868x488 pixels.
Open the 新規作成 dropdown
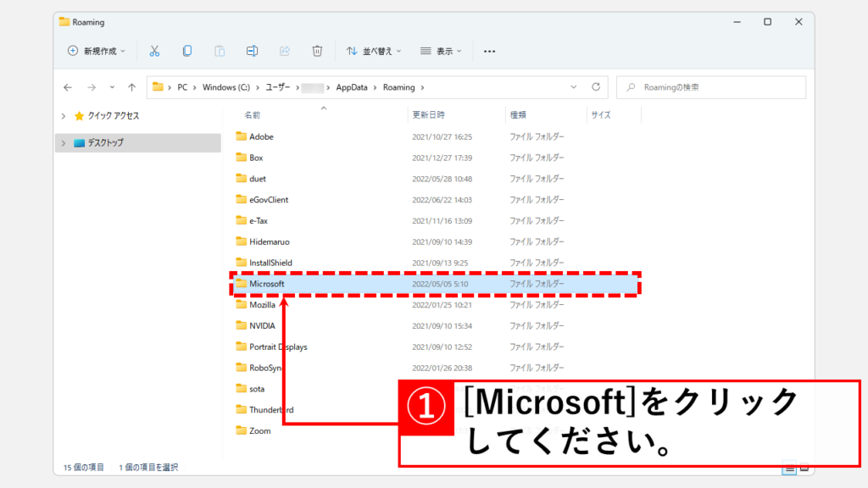97,51
